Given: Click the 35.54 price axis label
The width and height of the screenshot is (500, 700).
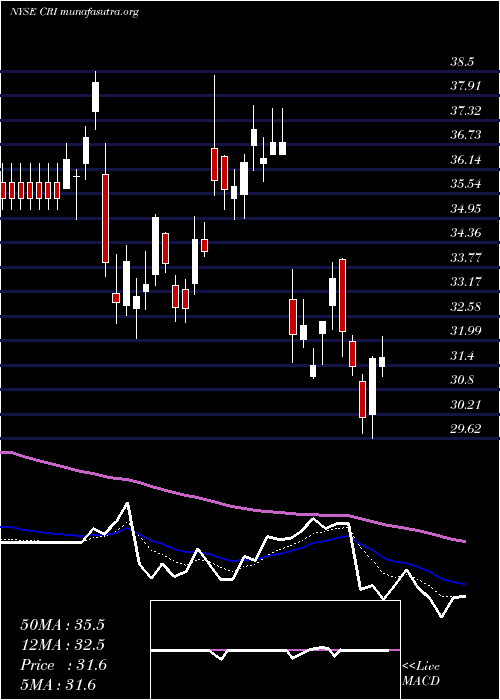Looking at the screenshot, I should (466, 184).
